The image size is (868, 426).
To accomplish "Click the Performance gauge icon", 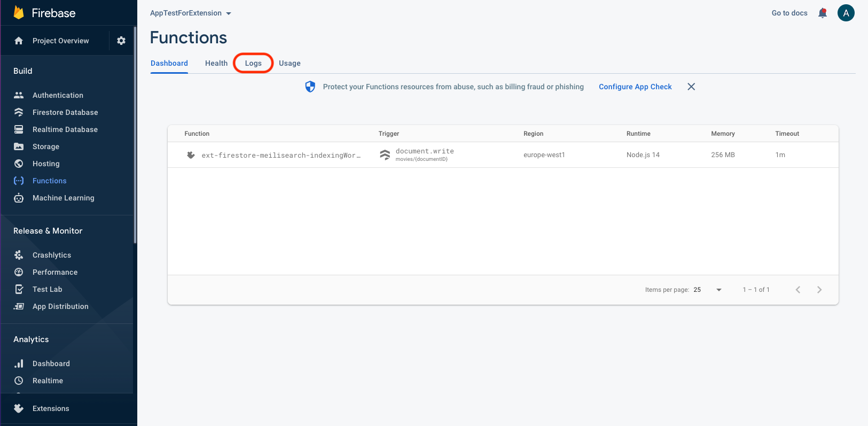I will point(19,272).
